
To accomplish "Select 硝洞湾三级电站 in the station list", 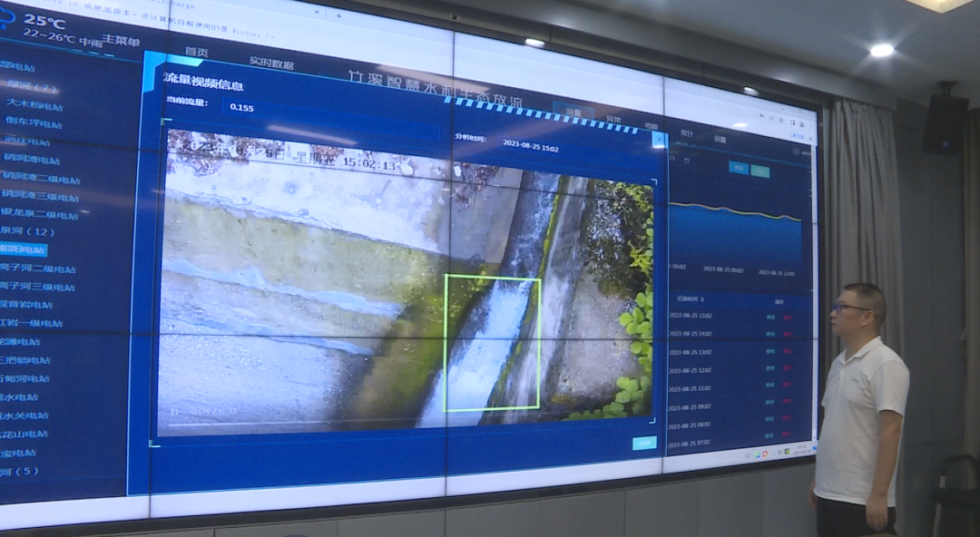I will [40, 197].
